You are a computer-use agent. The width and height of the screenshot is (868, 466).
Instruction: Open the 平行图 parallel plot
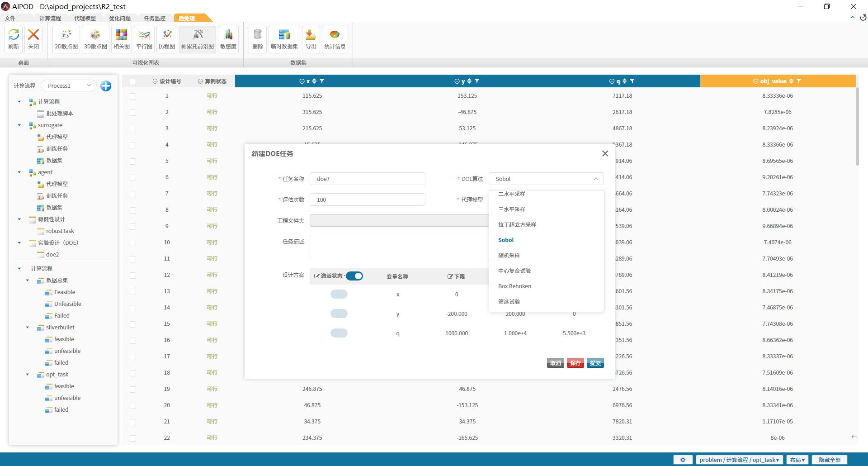[x=144, y=39]
